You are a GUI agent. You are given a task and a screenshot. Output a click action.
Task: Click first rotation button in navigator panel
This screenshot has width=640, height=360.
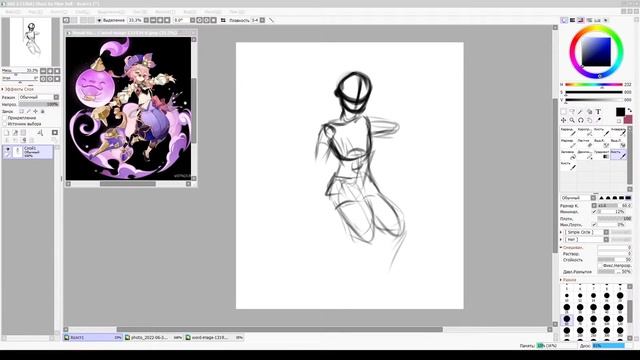pyautogui.click(x=43, y=79)
